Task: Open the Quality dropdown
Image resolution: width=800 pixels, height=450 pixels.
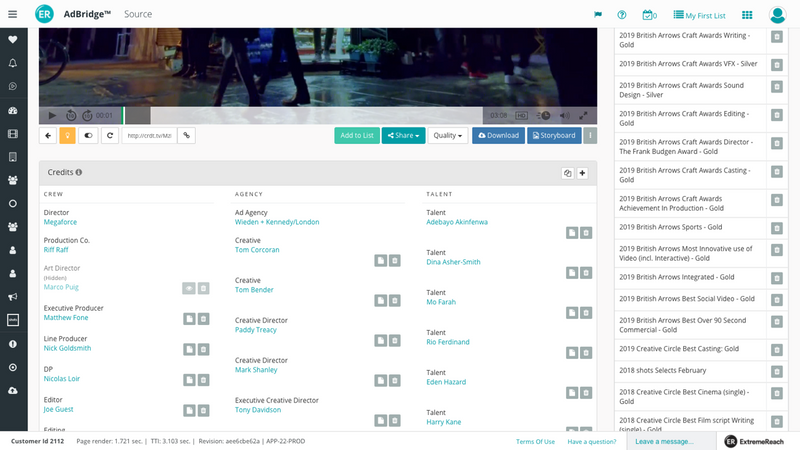Action: tap(447, 135)
